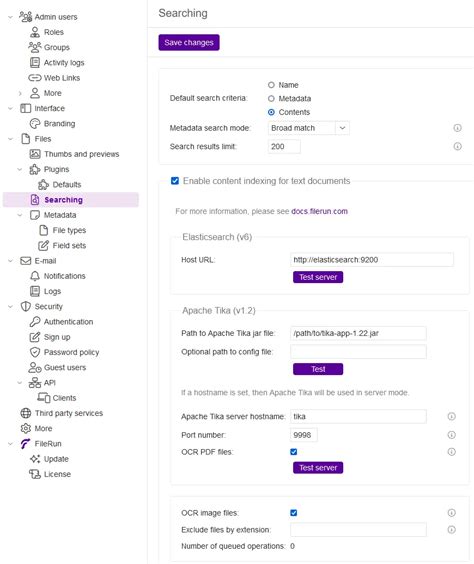Toggle OCR PDF files checkbox
The height and width of the screenshot is (564, 474).
point(293,452)
